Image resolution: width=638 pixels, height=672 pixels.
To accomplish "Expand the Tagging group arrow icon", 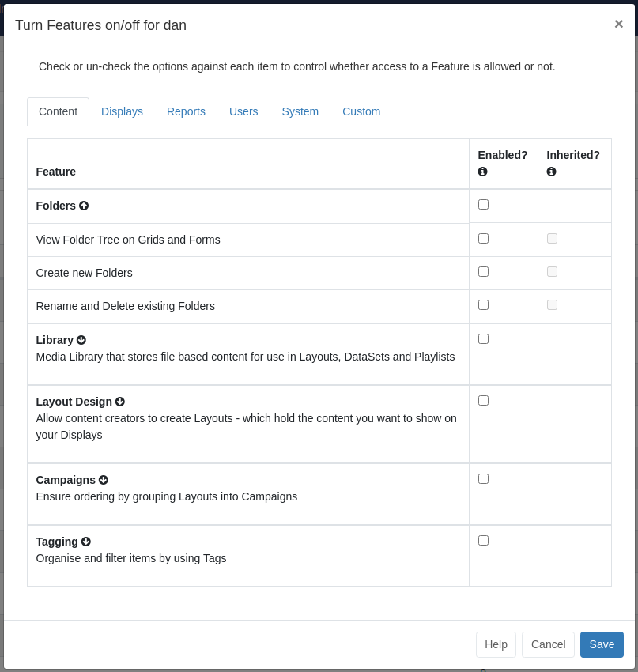I will (86, 542).
